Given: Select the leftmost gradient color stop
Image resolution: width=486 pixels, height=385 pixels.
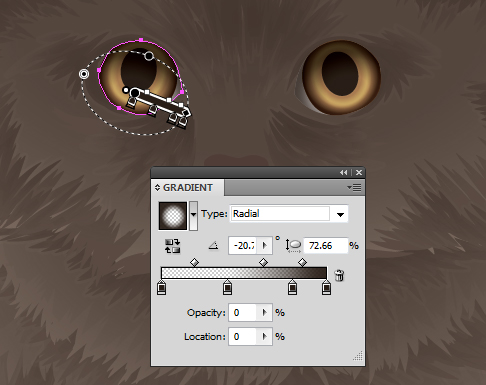Looking at the screenshot, I should tap(161, 288).
